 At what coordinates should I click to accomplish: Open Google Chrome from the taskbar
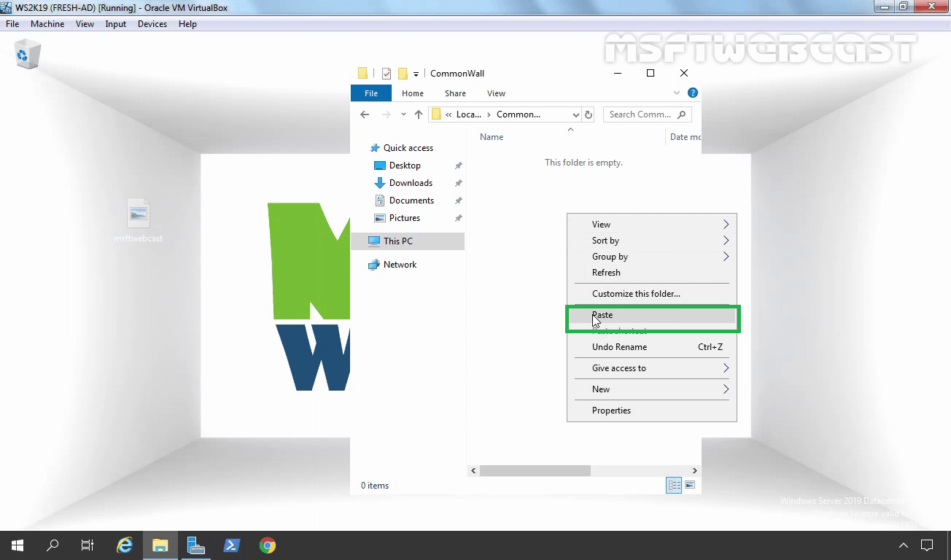[x=268, y=545]
